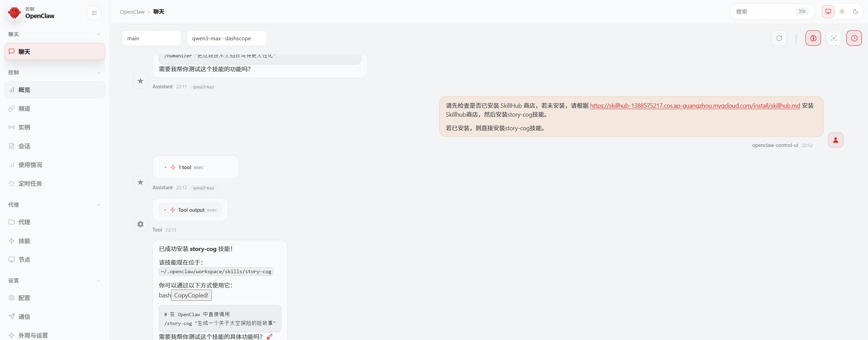Viewport: 868px width, 340px height.
Task: Switch to light theme sun icon
Action: click(842, 12)
